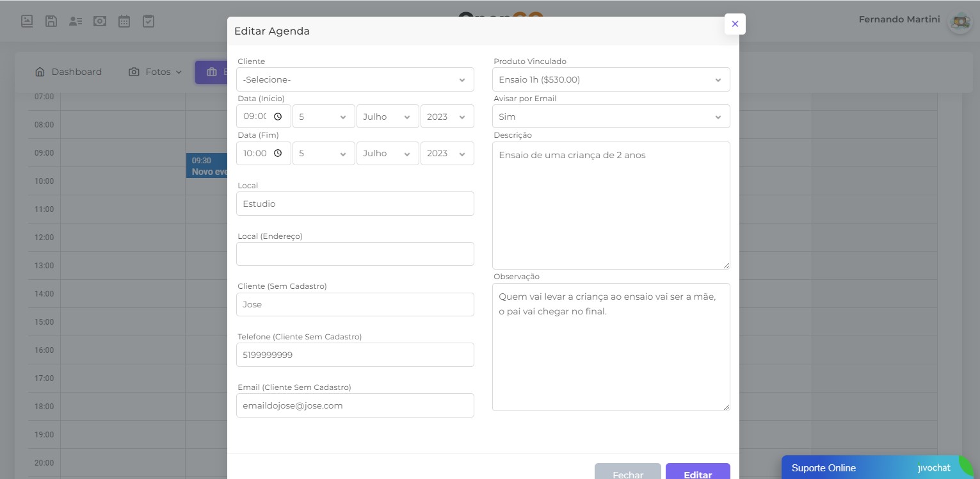The height and width of the screenshot is (479, 980).
Task: Open the contacts card icon
Action: click(x=76, y=21)
